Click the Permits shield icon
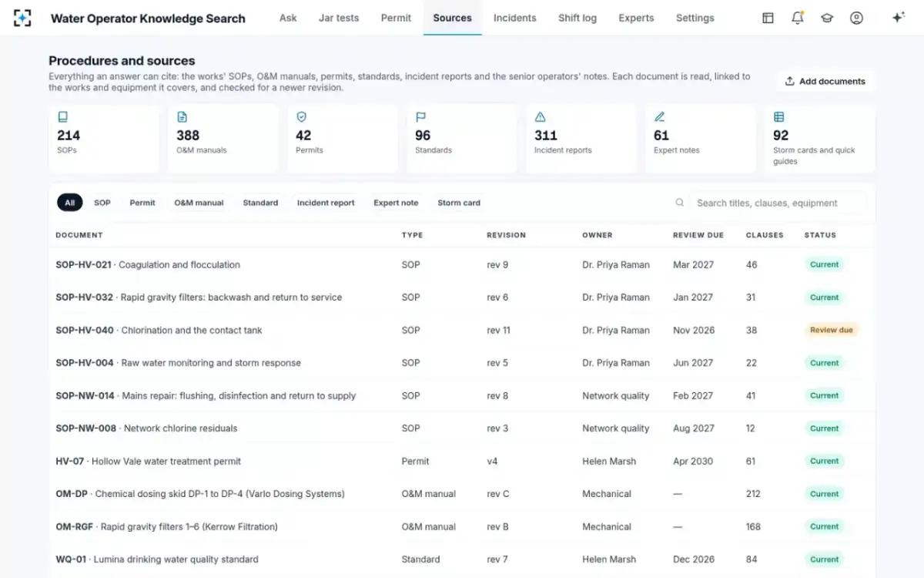 pyautogui.click(x=302, y=117)
